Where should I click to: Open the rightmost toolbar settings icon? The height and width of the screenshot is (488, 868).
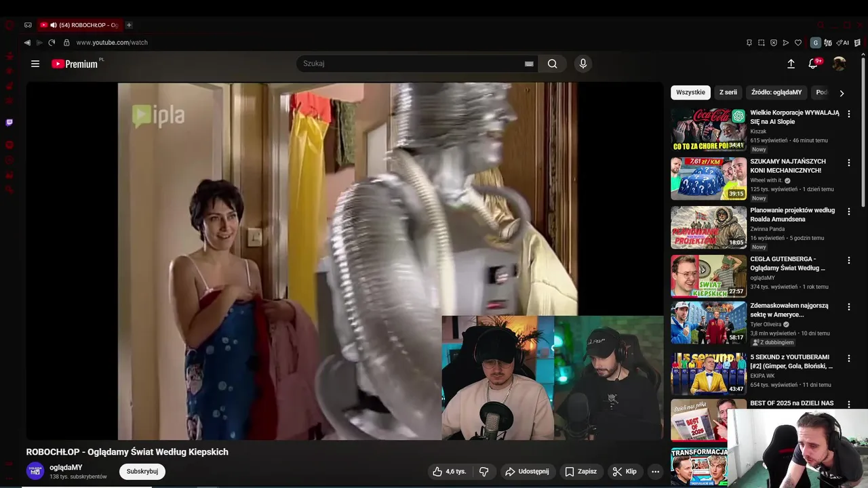857,43
